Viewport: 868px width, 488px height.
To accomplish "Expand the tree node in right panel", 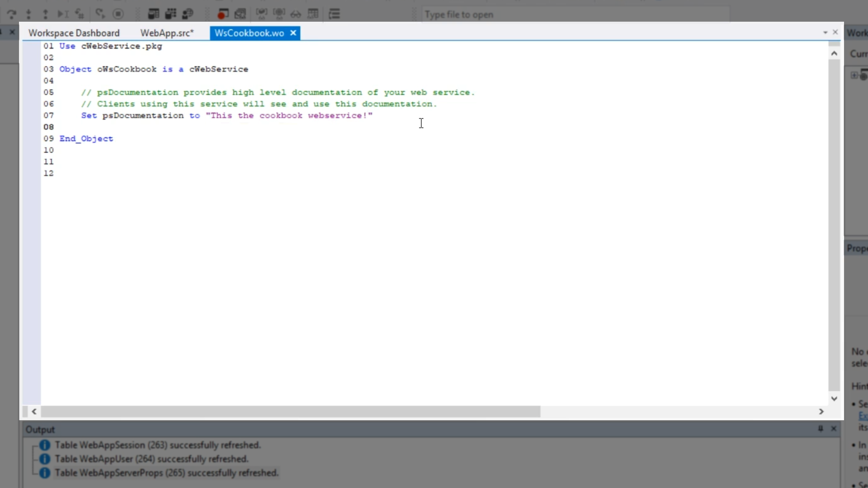I will pos(854,75).
